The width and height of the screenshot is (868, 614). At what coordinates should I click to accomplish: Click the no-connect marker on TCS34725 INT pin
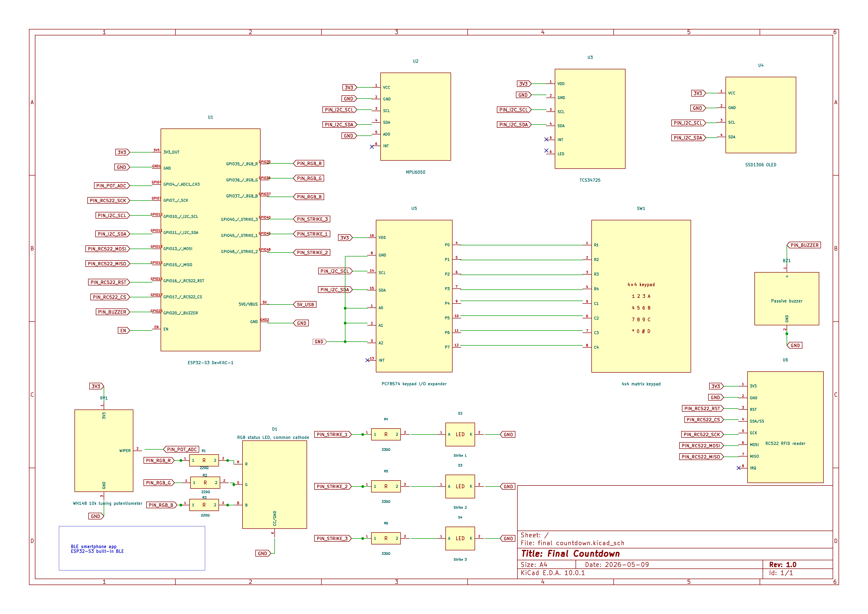click(546, 140)
